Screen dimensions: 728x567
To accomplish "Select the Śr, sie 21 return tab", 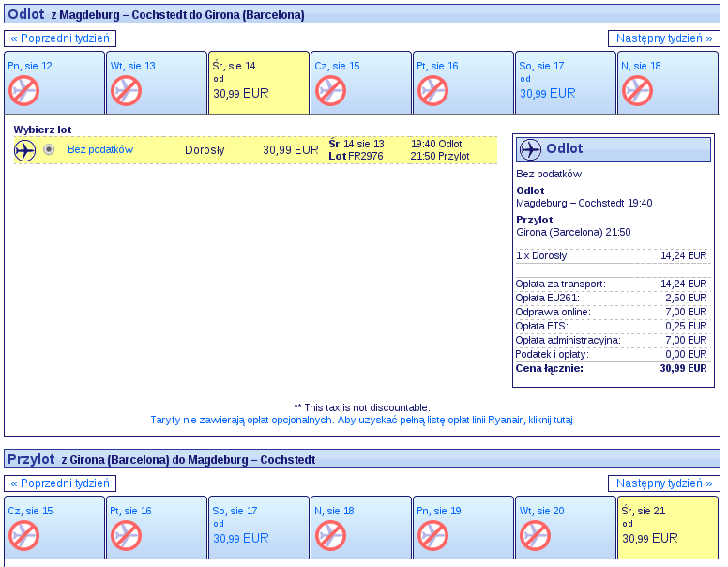I will 668,527.
